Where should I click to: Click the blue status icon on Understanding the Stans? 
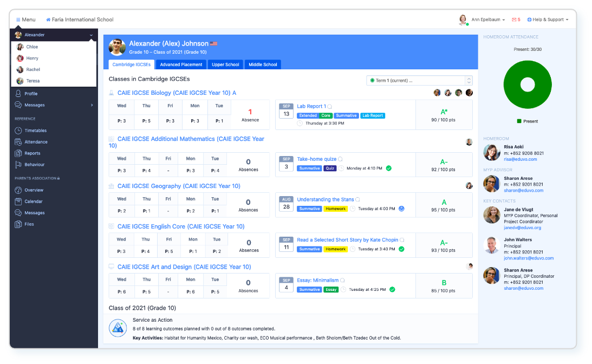point(401,209)
